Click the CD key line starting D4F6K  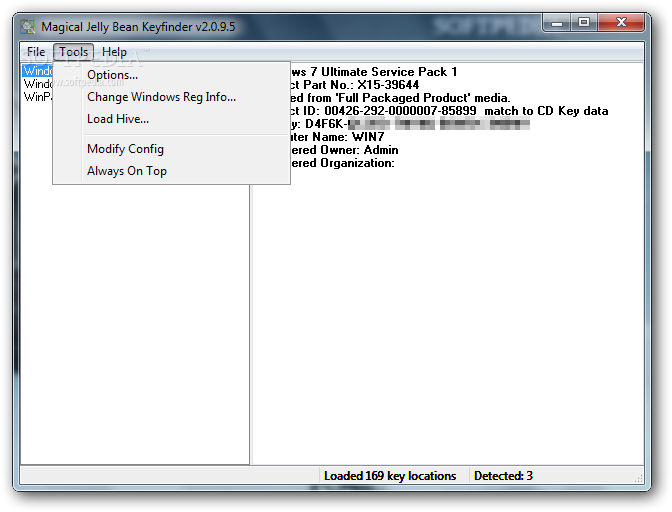point(410,124)
